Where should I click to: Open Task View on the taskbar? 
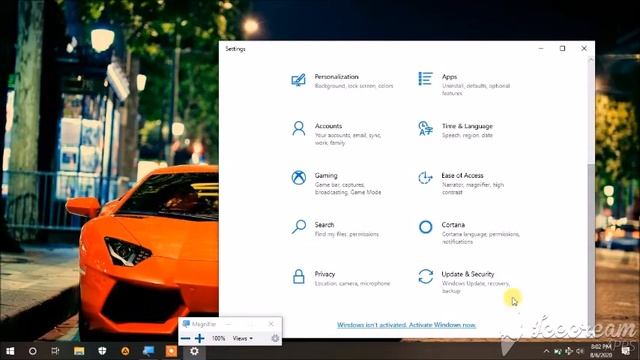56,351
